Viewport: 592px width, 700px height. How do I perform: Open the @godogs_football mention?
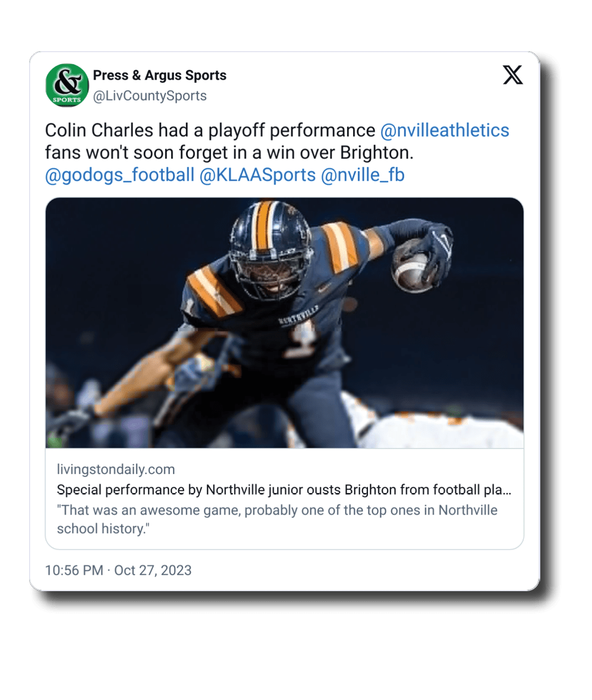(x=119, y=175)
